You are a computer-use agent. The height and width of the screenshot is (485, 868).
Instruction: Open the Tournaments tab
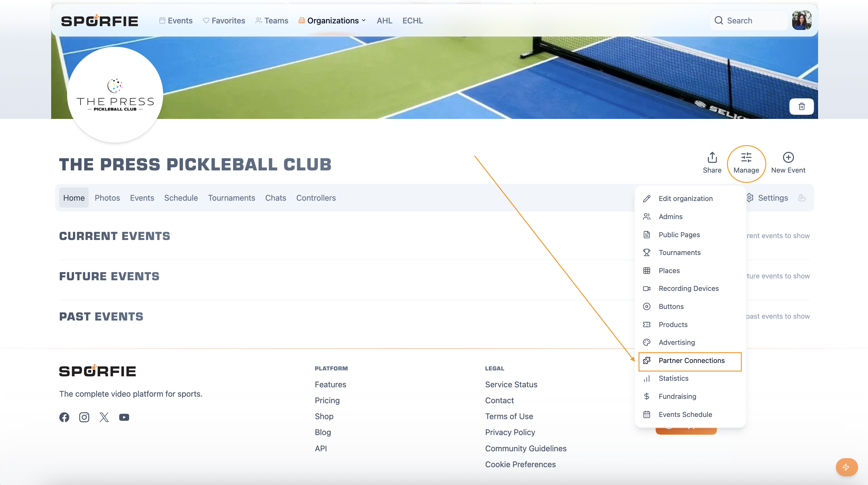(232, 198)
